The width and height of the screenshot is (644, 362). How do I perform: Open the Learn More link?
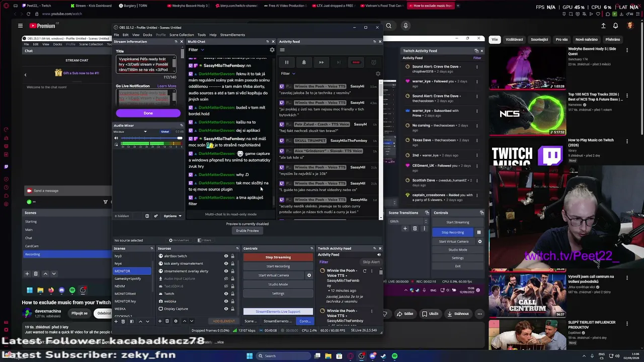(x=167, y=86)
